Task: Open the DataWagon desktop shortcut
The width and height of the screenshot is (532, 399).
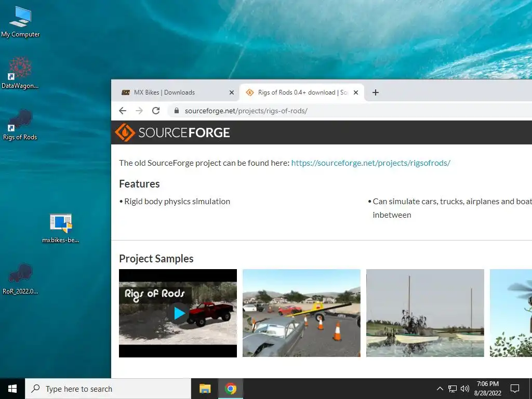Action: 20,73
